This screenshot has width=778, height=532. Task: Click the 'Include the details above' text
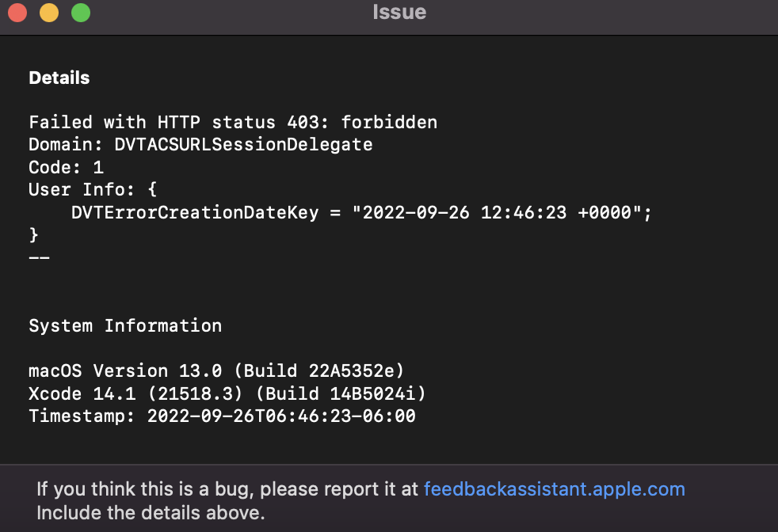(x=150, y=512)
